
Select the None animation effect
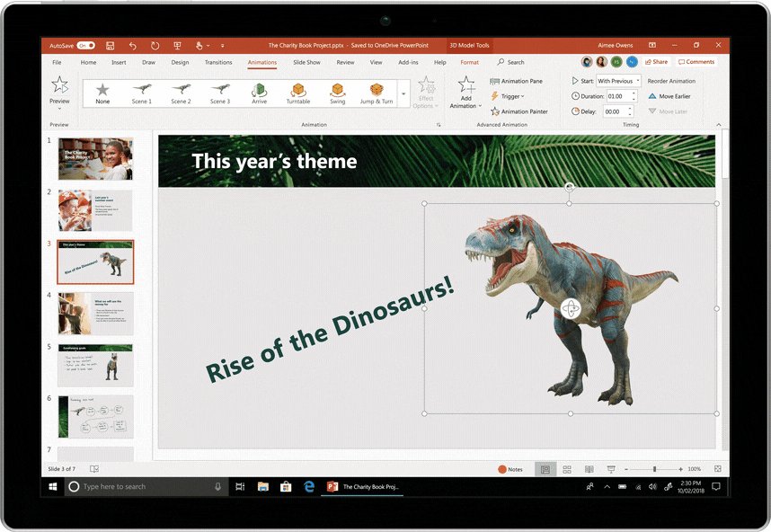click(102, 93)
